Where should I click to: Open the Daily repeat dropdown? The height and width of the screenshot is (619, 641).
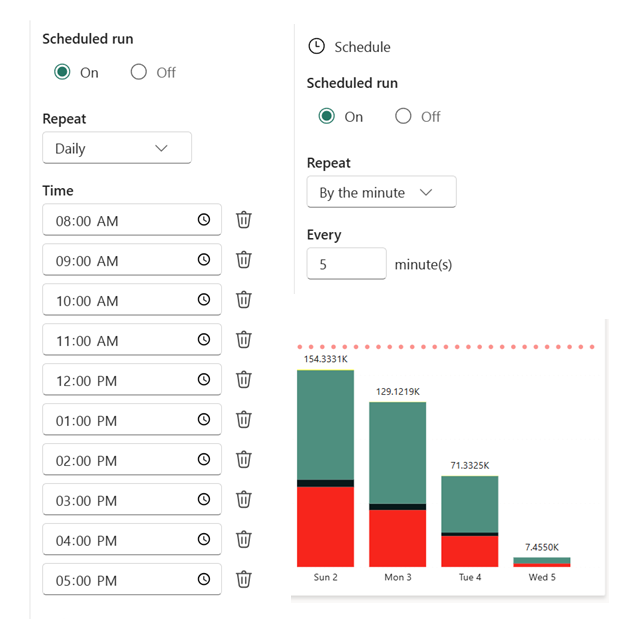pos(116,148)
